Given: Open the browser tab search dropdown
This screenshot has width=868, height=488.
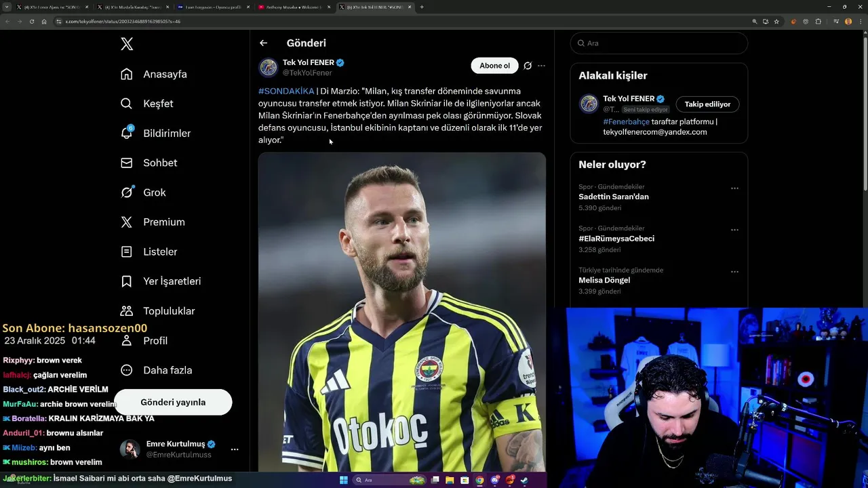Looking at the screenshot, I should coord(7,7).
